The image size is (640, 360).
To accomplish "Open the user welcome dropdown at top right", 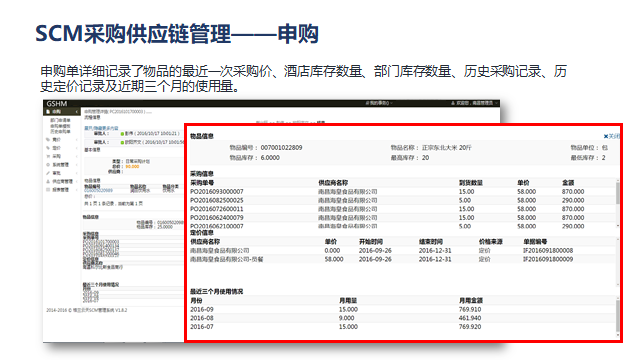I will pos(474,103).
